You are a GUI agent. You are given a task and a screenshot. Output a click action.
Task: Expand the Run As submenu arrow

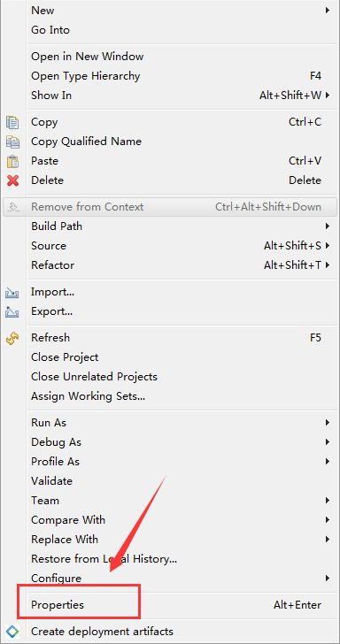328,423
